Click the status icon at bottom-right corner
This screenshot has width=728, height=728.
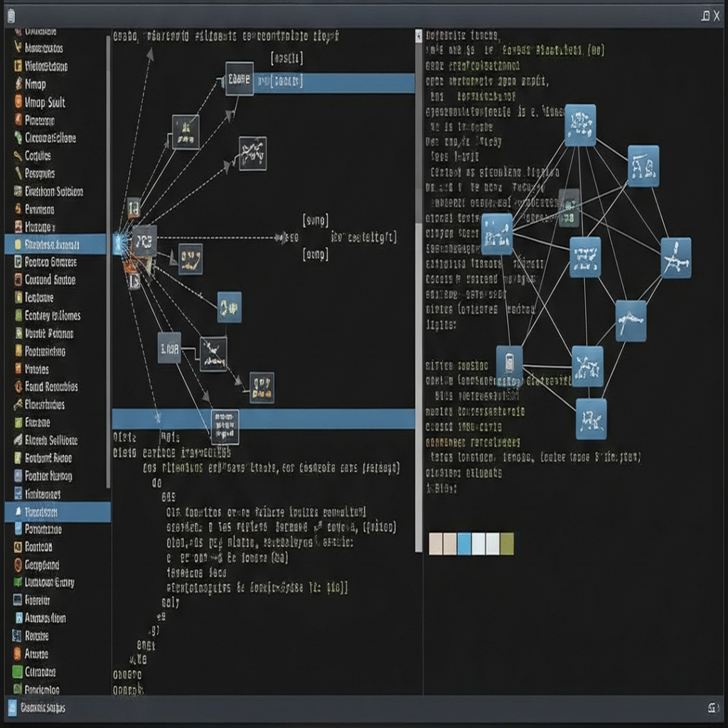tap(712, 707)
